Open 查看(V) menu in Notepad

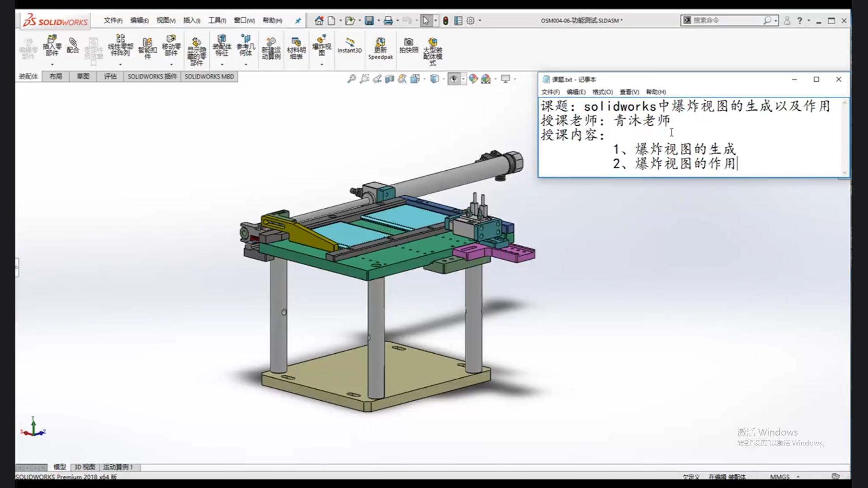[x=629, y=92]
